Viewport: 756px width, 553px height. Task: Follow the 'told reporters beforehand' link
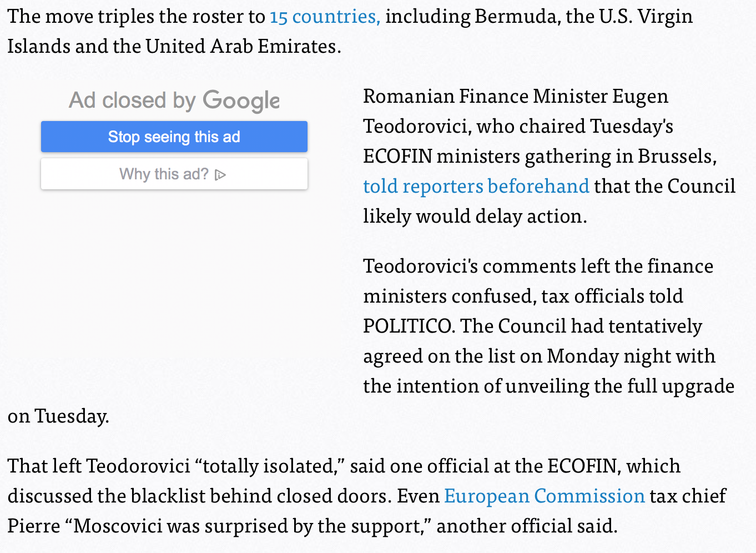click(x=476, y=186)
